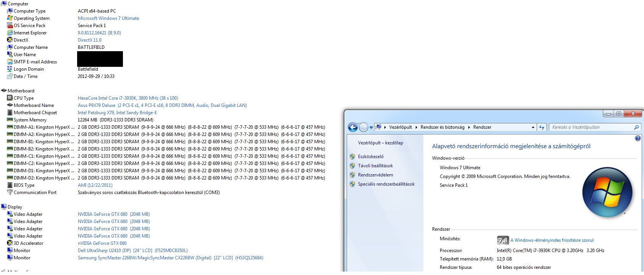This screenshot has height=275, width=644.
Task: Click the AMI (12/22/2011) BIOS link
Action: pos(95,185)
